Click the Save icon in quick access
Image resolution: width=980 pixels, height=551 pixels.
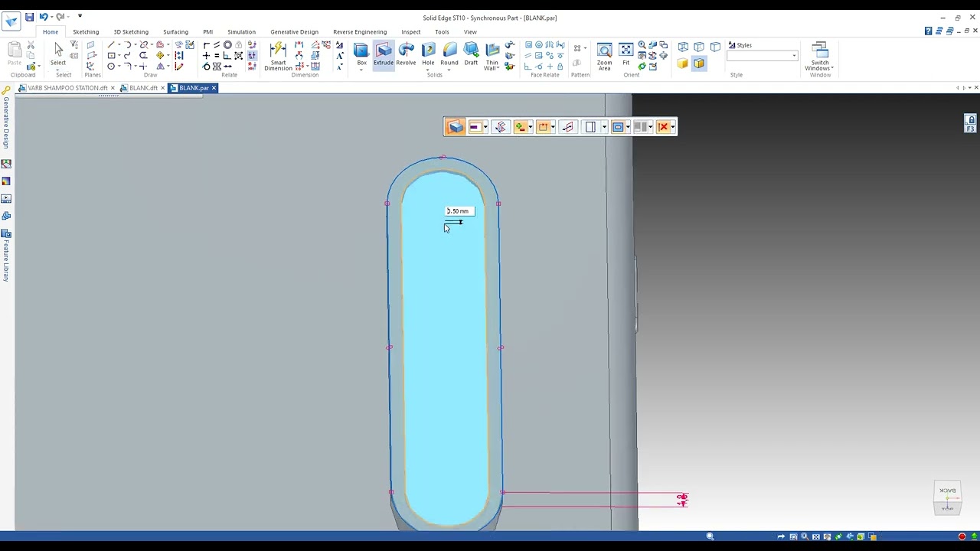coord(29,17)
